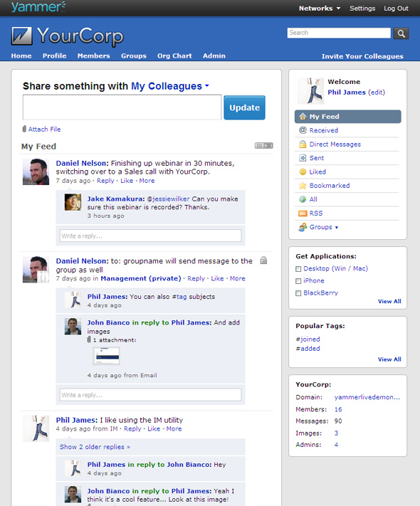Image resolution: width=420 pixels, height=506 pixels.
Task: Open the yammerlivedemon domain link
Action: [x=367, y=397]
